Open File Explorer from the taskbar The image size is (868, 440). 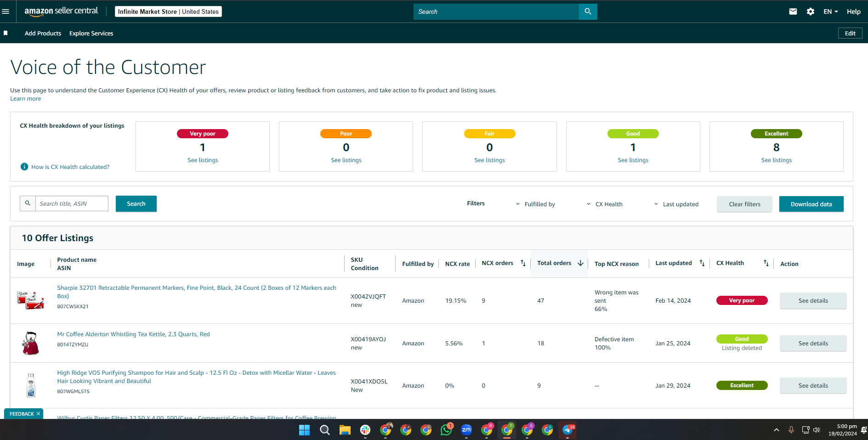point(345,430)
